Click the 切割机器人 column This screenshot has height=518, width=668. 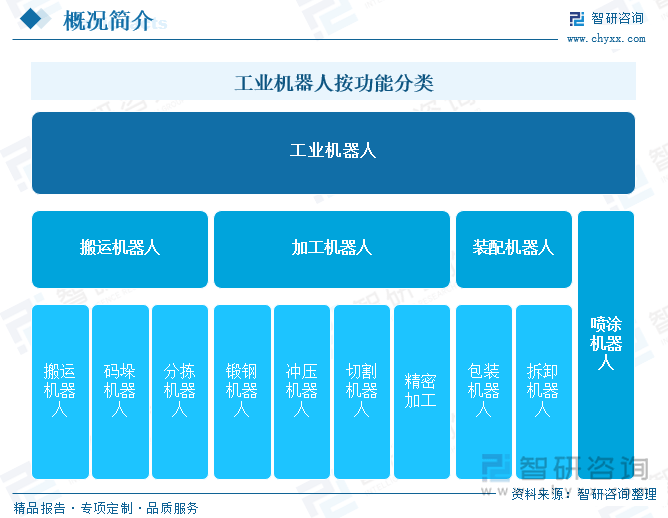pyautogui.click(x=362, y=392)
